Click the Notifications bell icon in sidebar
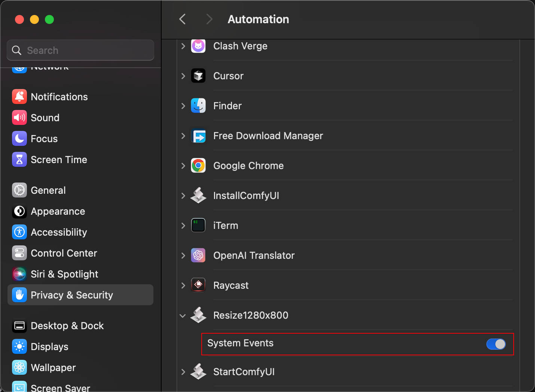This screenshot has width=535, height=392. [x=19, y=97]
